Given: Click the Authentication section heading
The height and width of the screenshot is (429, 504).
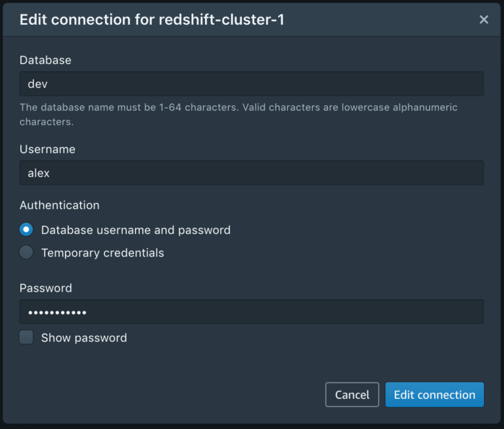Looking at the screenshot, I should pos(60,205).
